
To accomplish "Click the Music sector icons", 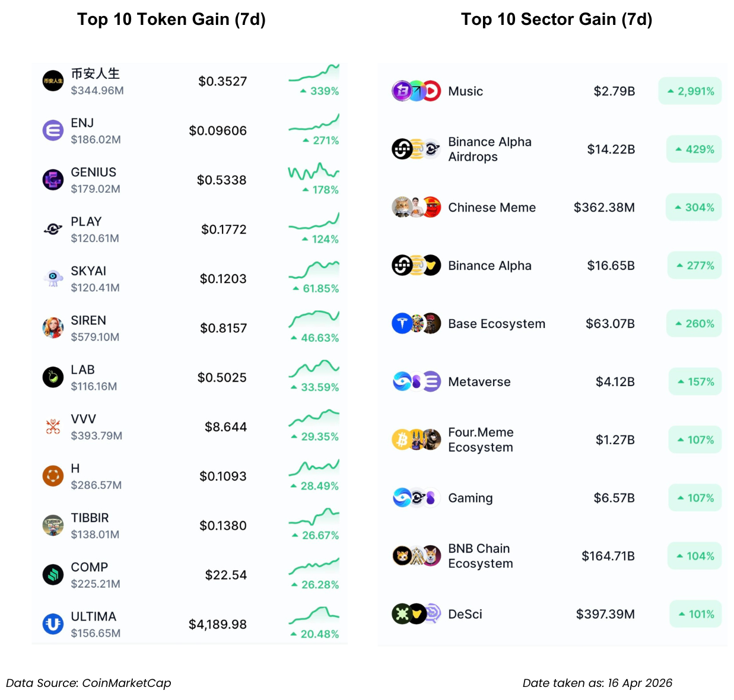I will pos(416,91).
